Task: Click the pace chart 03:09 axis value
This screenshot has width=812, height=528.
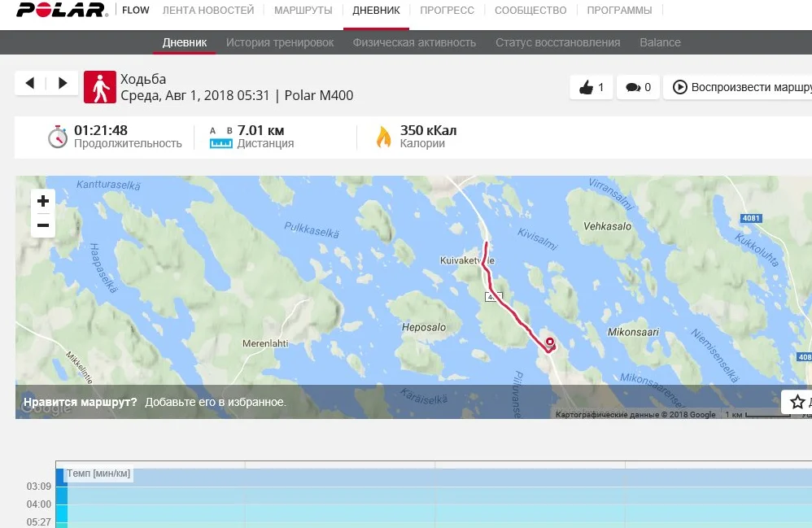Action: 39,486
